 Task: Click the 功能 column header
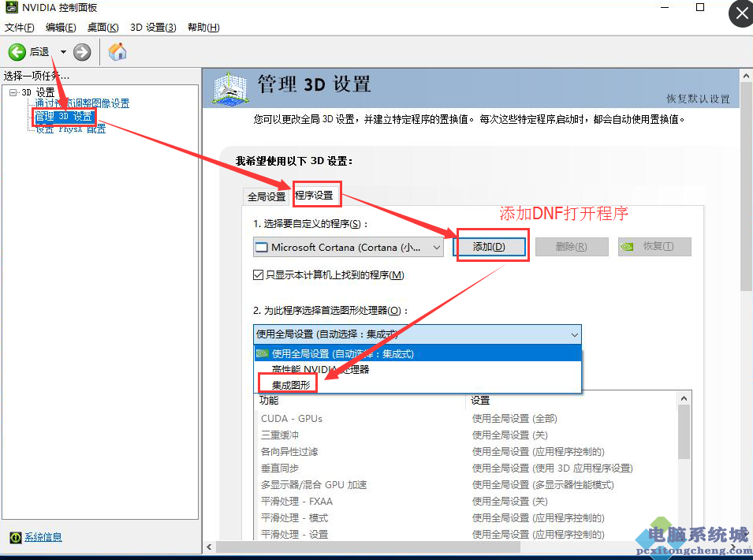360,400
